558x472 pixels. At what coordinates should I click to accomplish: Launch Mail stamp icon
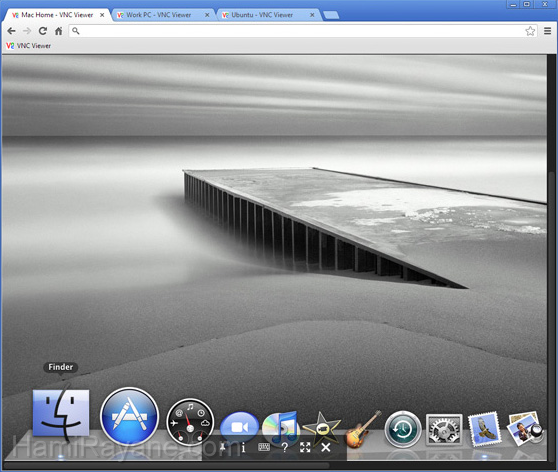484,430
